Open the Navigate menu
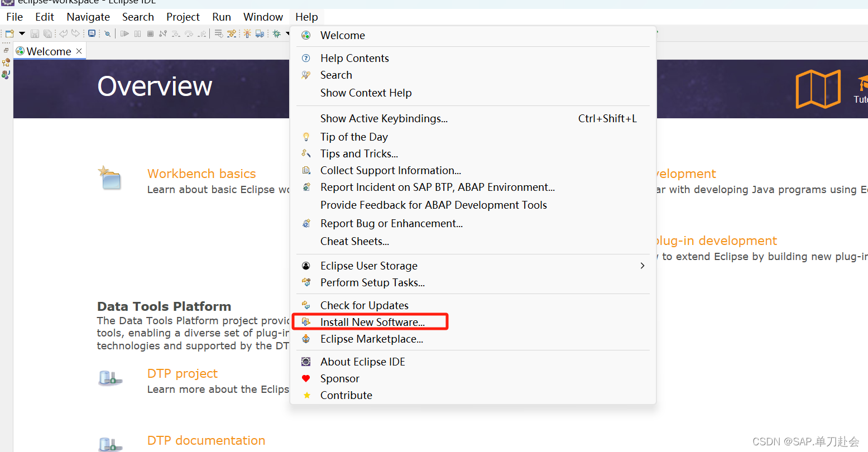The height and width of the screenshot is (452, 868). click(88, 17)
